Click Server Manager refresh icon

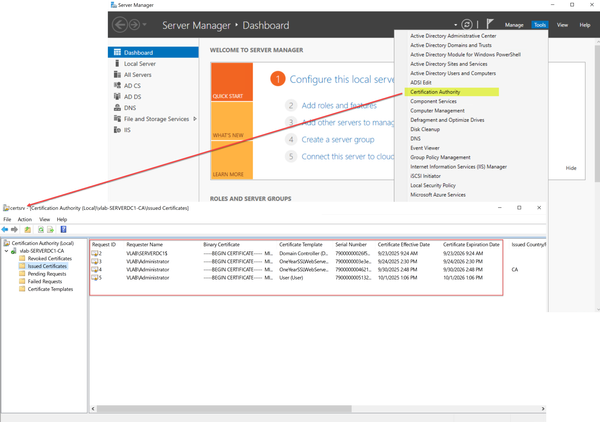[x=467, y=25]
